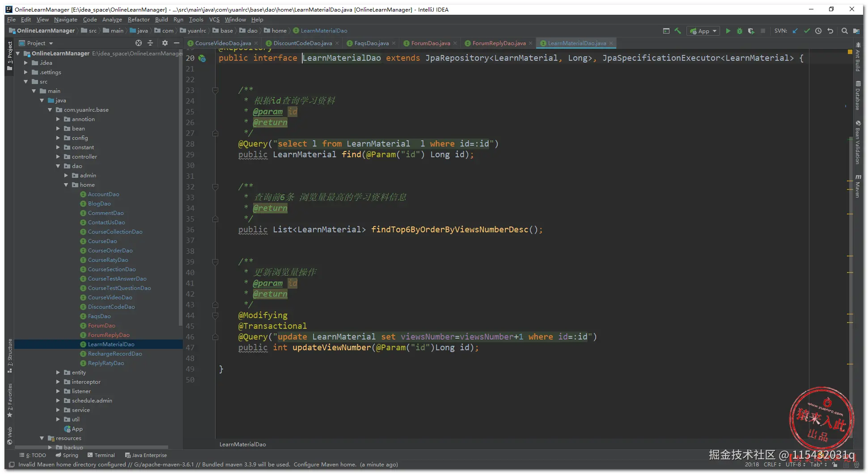Image resolution: width=868 pixels, height=474 pixels.
Task: Click the CRLF line separator selector
Action: (x=772, y=465)
